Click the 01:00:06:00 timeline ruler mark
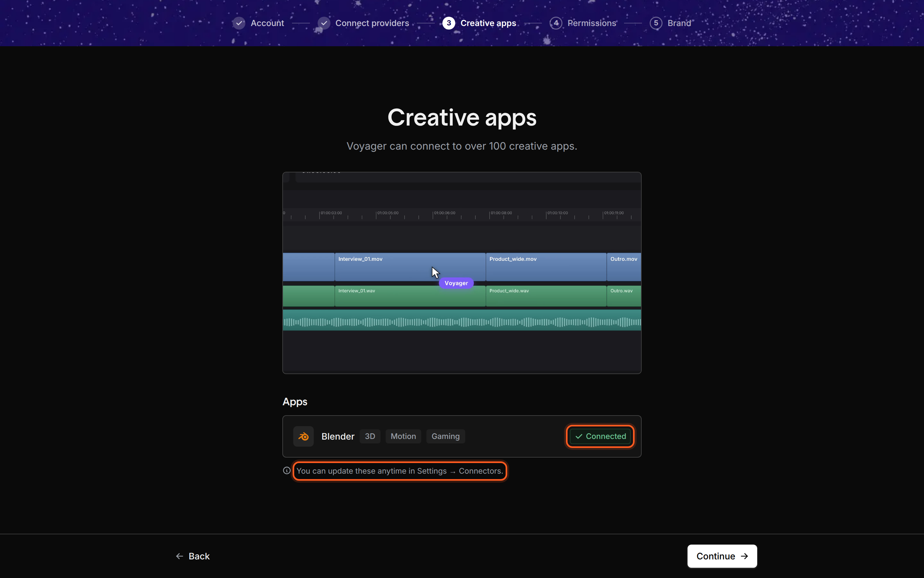Viewport: 924px width, 578px height. pyautogui.click(x=444, y=213)
